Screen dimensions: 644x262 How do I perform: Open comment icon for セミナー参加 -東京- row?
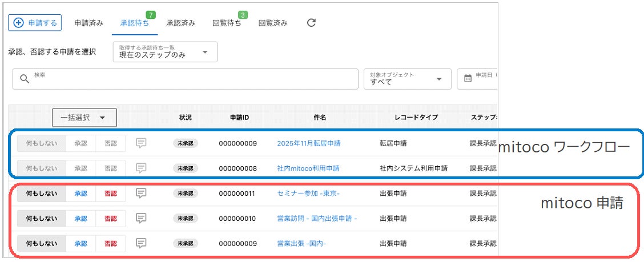click(x=141, y=193)
